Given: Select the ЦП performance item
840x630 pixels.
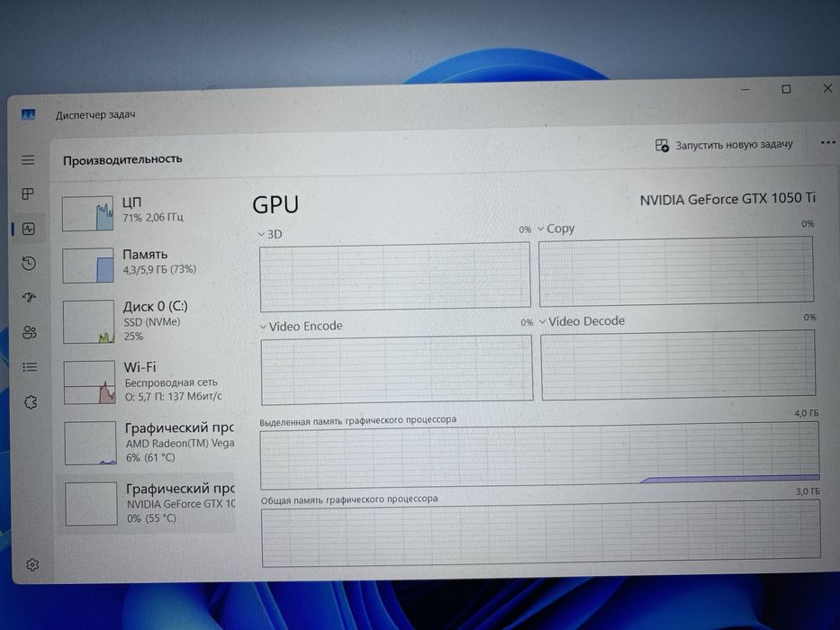Looking at the screenshot, I should pos(147,212).
